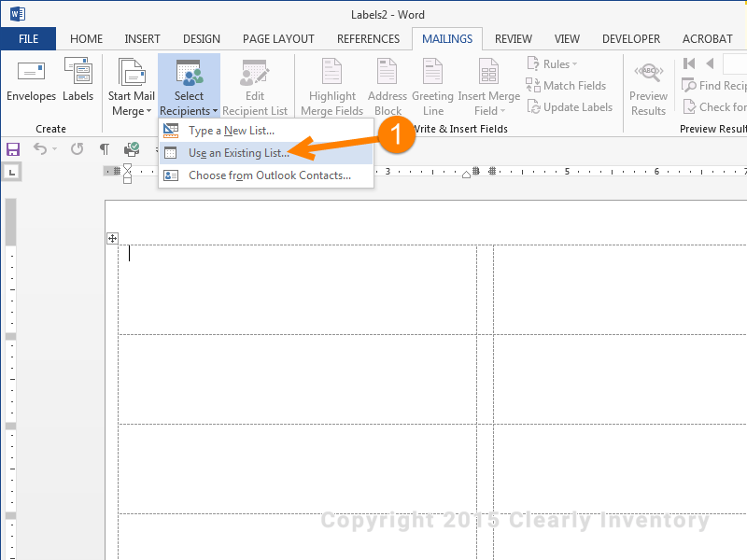Collapse the Select Recipients dropdown button

[x=189, y=87]
